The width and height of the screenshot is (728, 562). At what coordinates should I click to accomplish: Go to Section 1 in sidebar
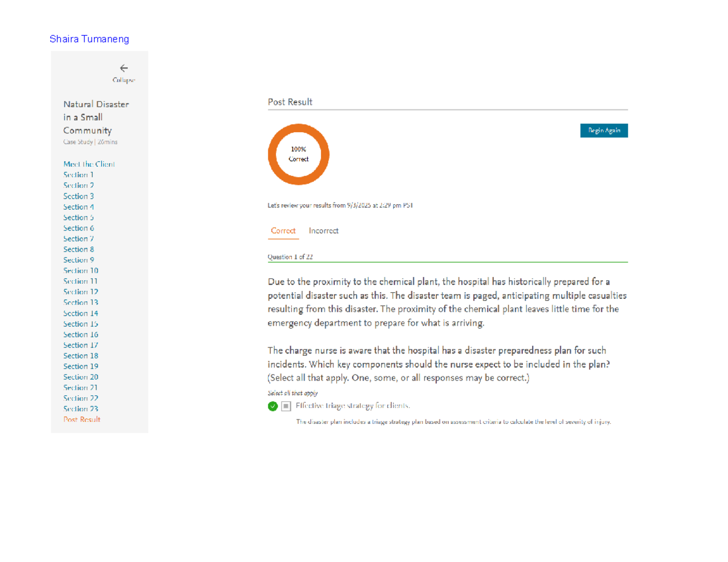click(78, 175)
